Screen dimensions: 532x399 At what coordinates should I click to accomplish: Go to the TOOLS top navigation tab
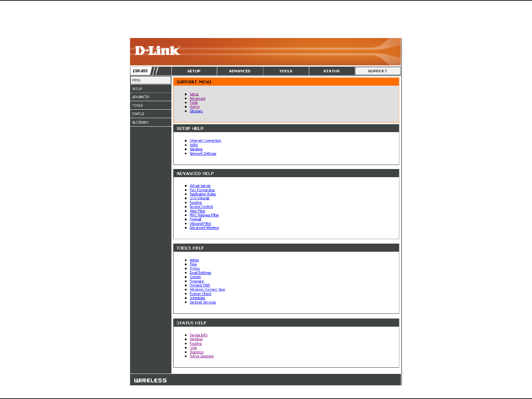click(x=286, y=71)
